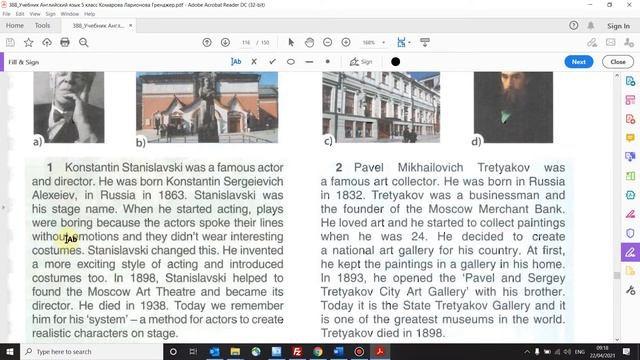Open Chrome from the taskbar
The height and width of the screenshot is (360, 640).
coord(318,351)
